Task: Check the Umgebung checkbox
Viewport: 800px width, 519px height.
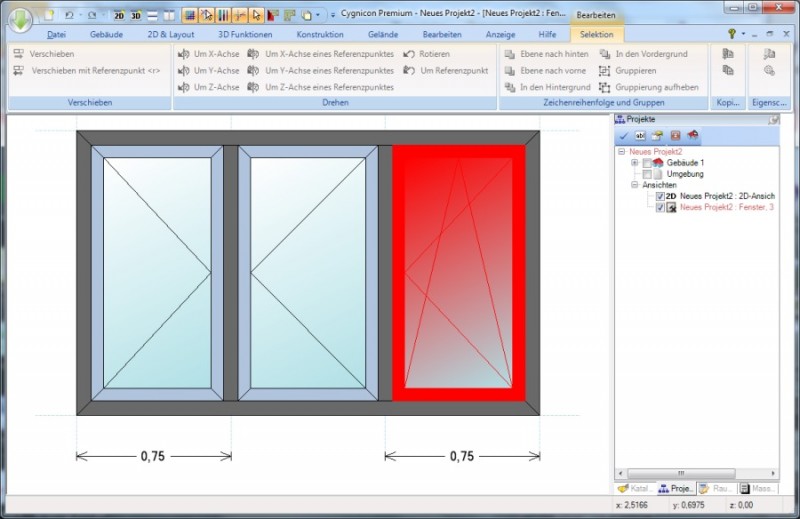Action: click(x=647, y=174)
